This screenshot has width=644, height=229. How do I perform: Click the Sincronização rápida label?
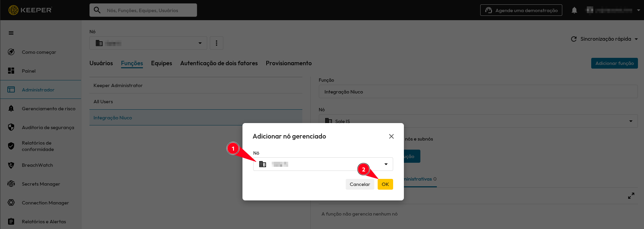pyautogui.click(x=606, y=39)
